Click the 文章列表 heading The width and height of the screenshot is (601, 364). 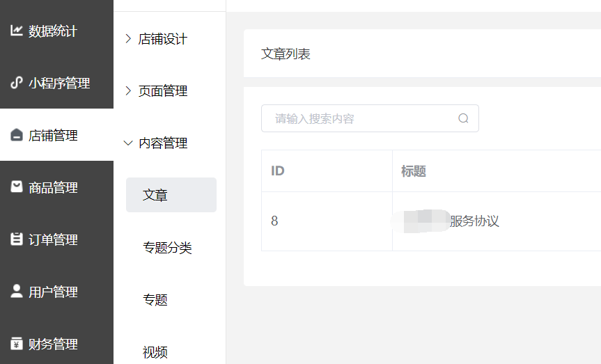(286, 54)
